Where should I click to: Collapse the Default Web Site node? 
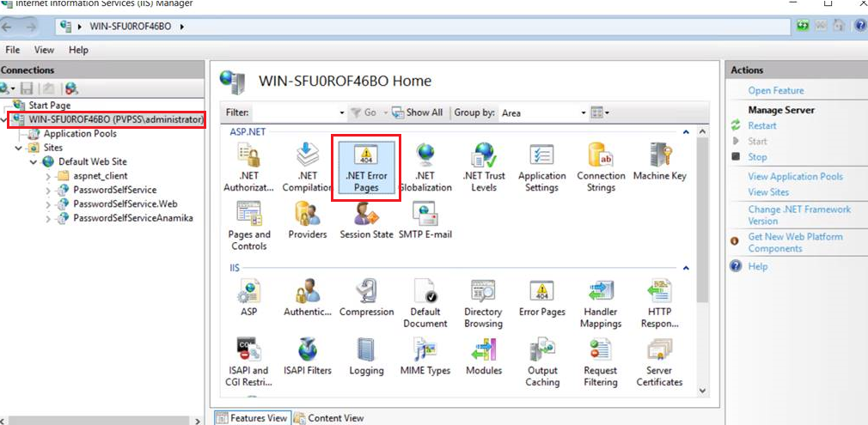coord(34,161)
